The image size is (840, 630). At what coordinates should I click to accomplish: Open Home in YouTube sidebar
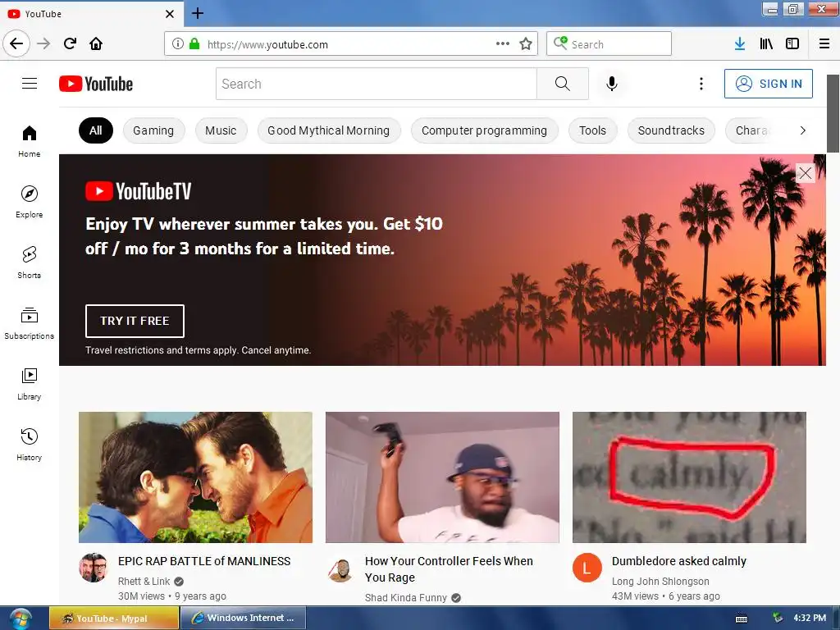30,141
